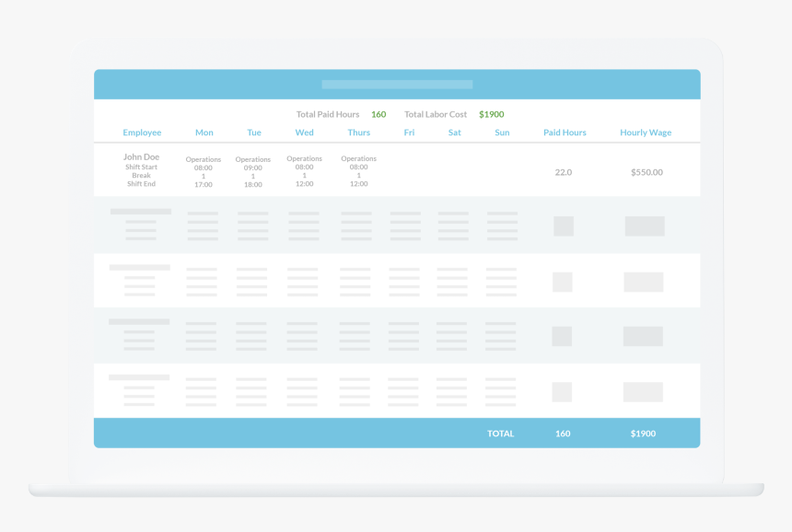Select the TOTAL row at the bottom

pyautogui.click(x=501, y=433)
